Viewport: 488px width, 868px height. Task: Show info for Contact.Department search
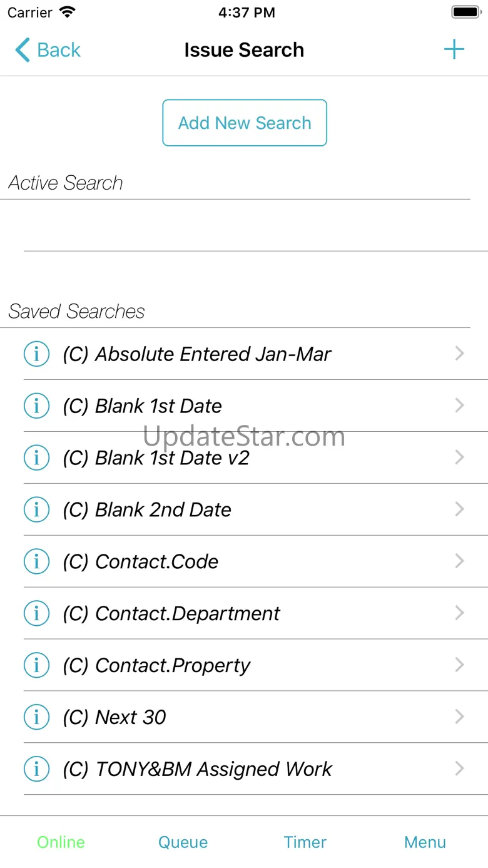pyautogui.click(x=36, y=614)
